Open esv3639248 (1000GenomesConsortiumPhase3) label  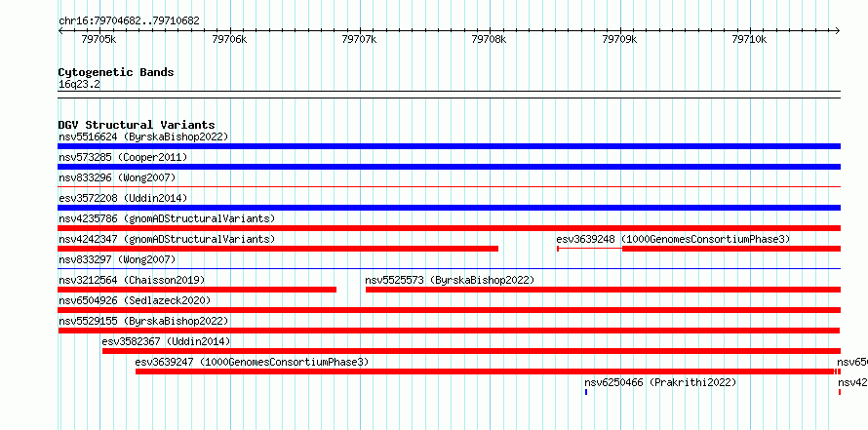(x=673, y=239)
